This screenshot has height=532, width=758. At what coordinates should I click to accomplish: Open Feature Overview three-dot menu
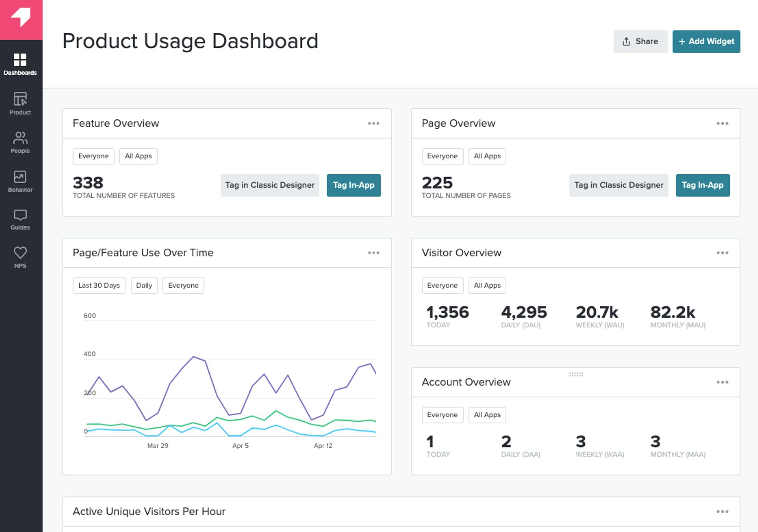pos(373,124)
